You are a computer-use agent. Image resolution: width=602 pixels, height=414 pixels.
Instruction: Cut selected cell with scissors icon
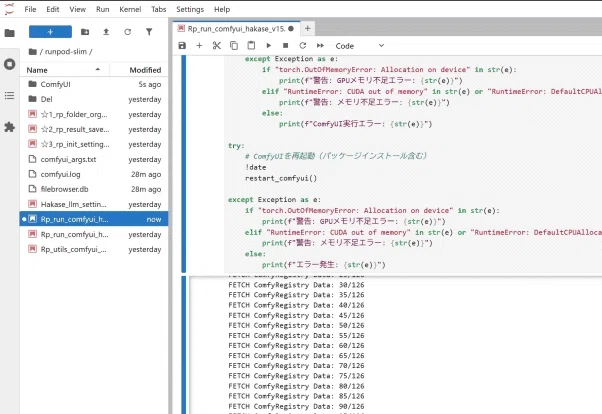[x=217, y=46]
